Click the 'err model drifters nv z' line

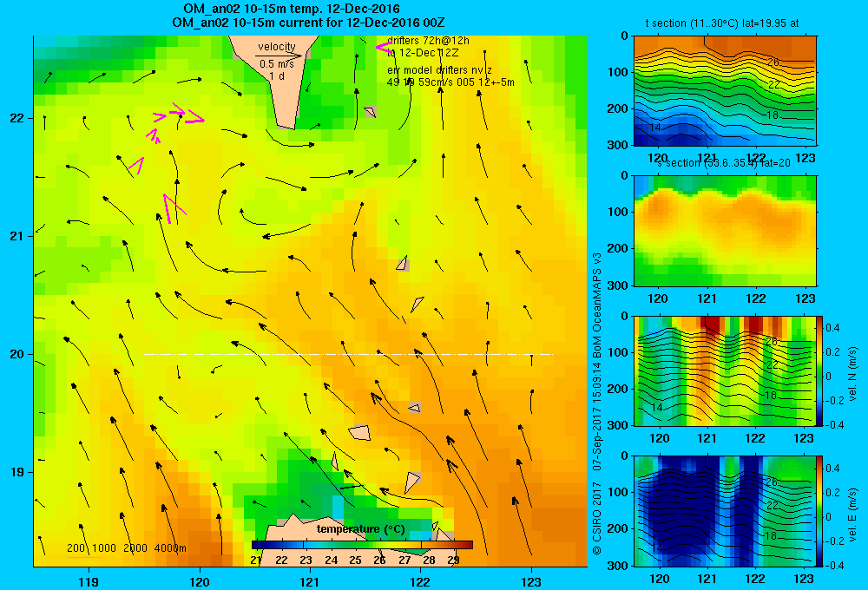439,70
